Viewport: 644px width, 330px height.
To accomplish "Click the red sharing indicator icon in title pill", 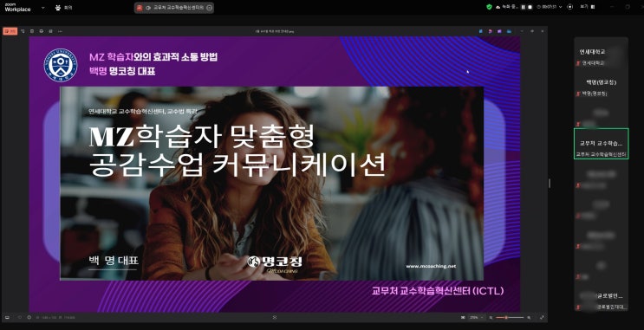I will pos(140,8).
